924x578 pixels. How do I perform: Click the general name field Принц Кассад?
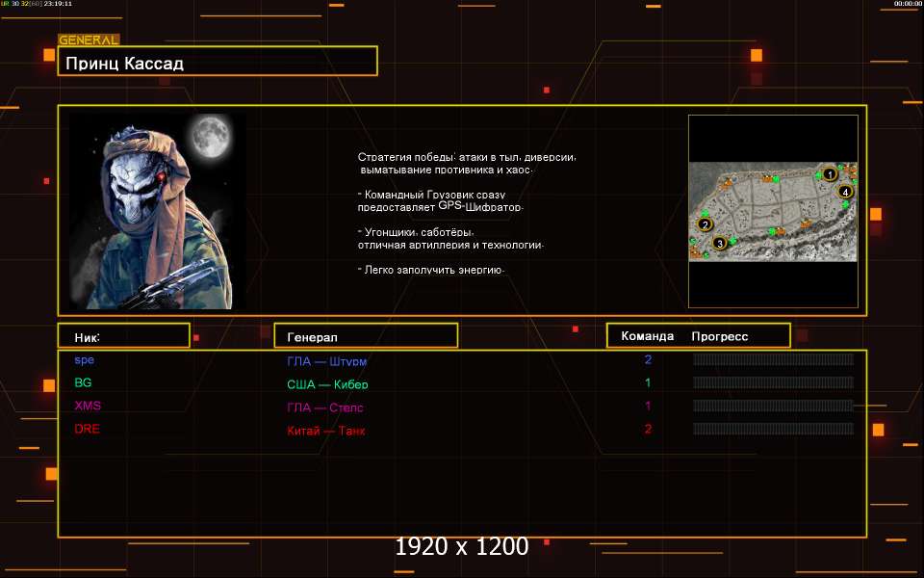click(x=218, y=61)
